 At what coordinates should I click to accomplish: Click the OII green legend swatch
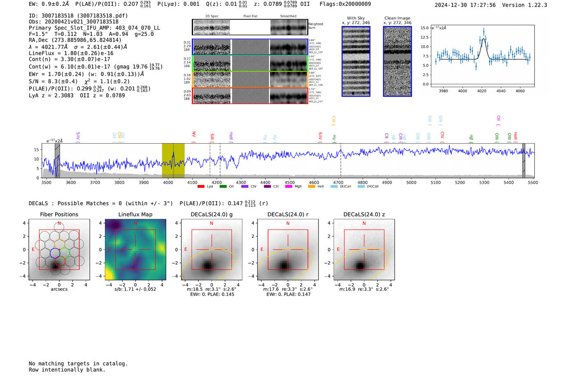click(223, 187)
